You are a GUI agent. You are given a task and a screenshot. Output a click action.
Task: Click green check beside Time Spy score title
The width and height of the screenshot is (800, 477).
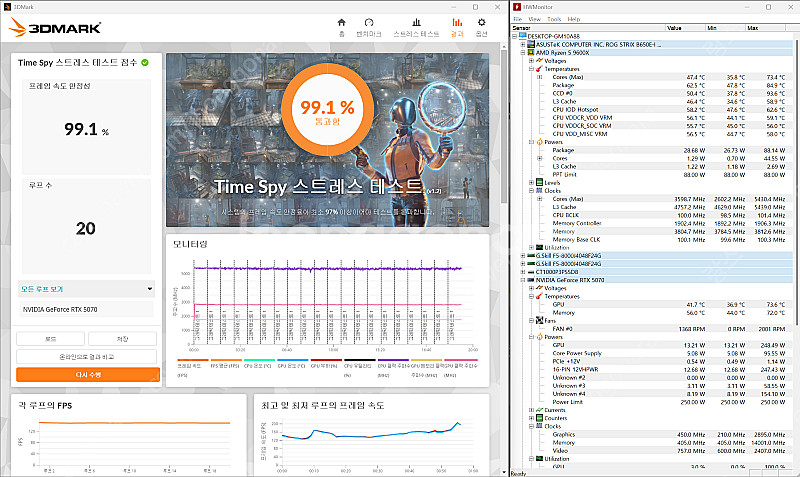(145, 62)
